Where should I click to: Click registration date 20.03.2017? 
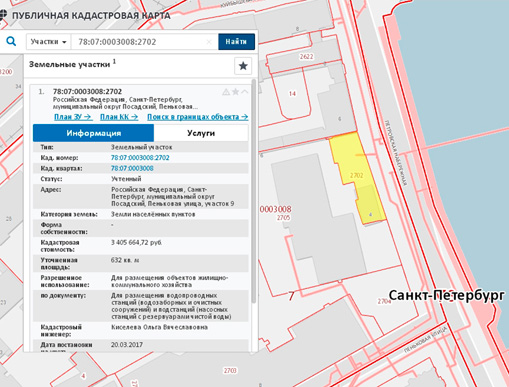pos(127,344)
